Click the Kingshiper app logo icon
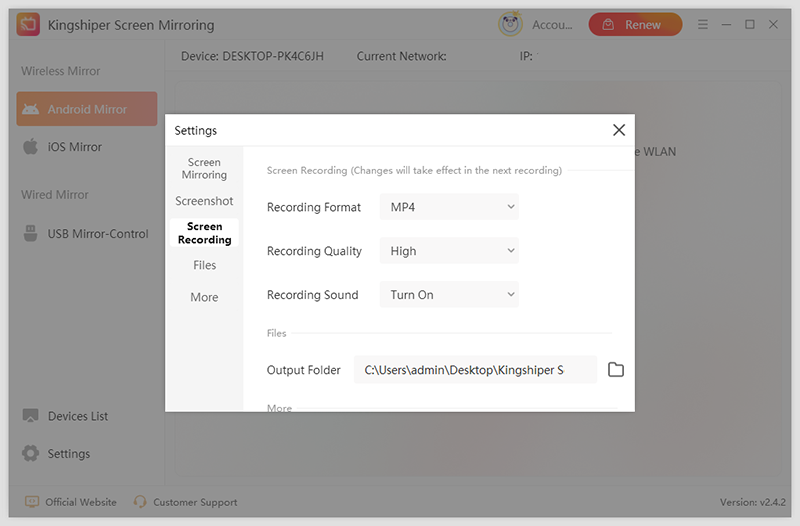Image resolution: width=800 pixels, height=526 pixels. pyautogui.click(x=28, y=24)
